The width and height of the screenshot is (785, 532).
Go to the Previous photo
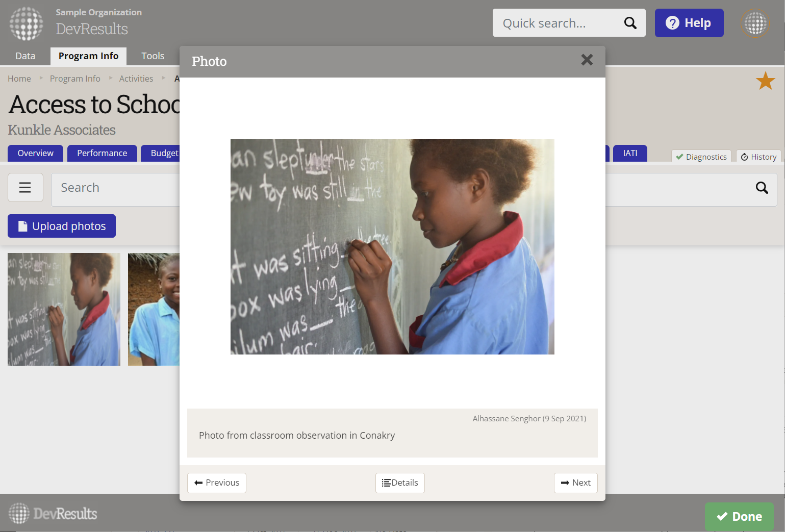[217, 483]
